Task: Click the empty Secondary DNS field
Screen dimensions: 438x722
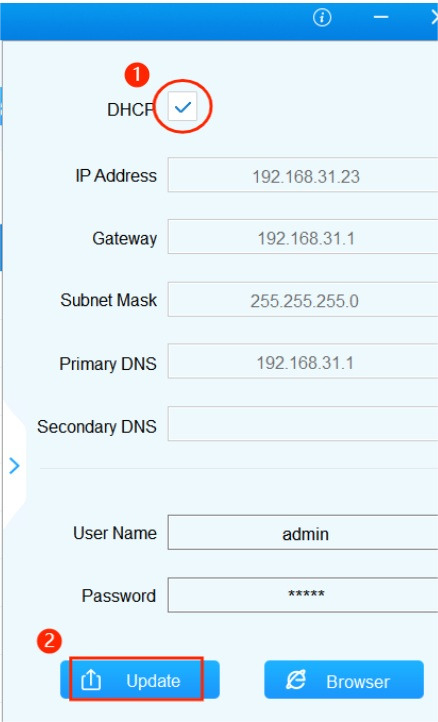Action: (x=303, y=424)
